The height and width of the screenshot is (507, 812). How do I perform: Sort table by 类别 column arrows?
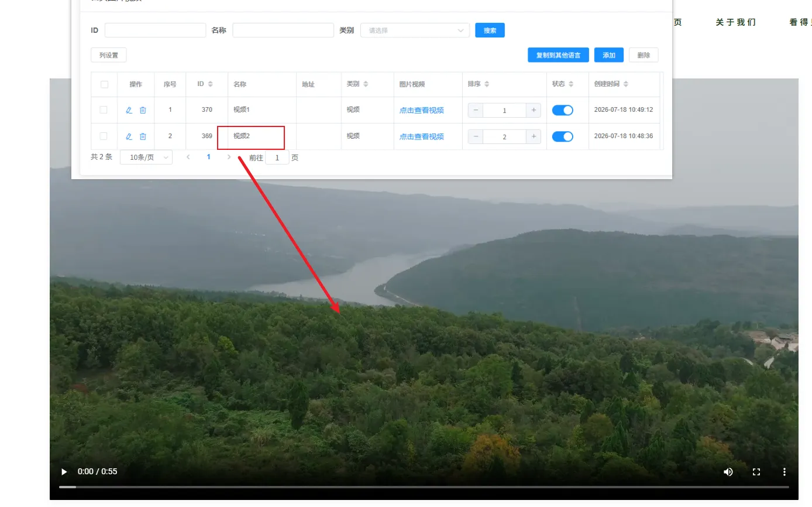(x=366, y=84)
